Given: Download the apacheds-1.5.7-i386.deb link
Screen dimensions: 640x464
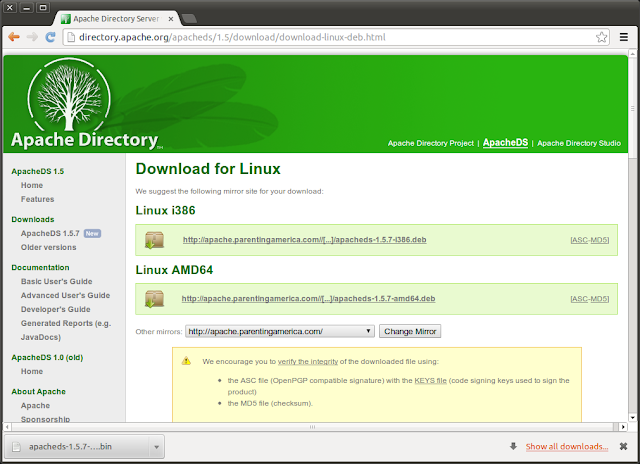Looking at the screenshot, I should (x=304, y=240).
